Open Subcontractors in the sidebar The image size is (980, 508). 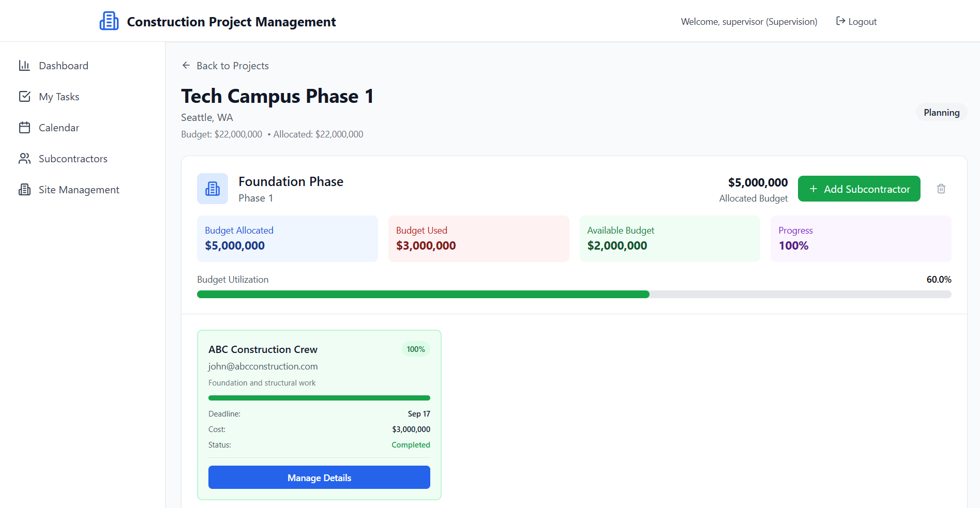(x=73, y=159)
